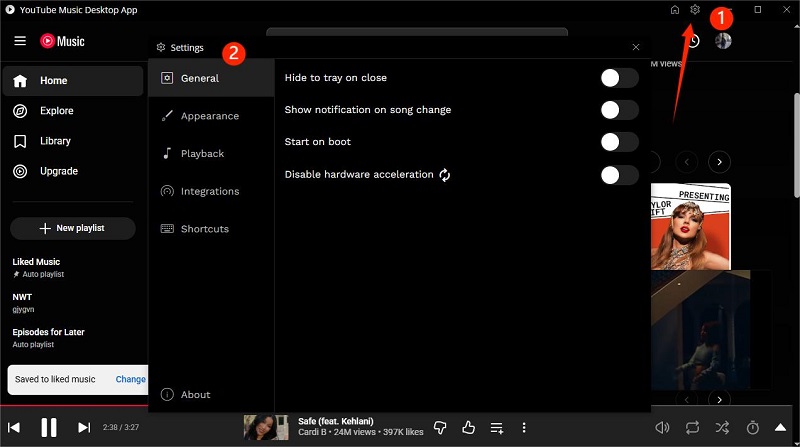
Task: Toggle repeat mode icon
Action: 692,428
